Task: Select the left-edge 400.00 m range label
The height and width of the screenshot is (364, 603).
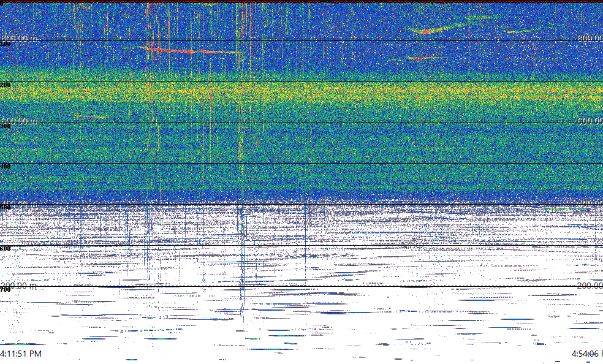Action: [19, 203]
